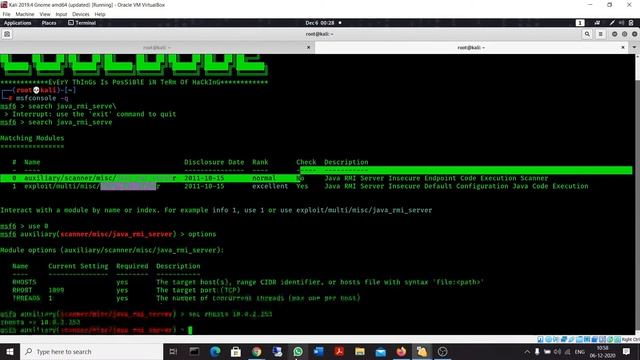Screen dimensions: 640x360
Task: Click the volume icon in Kali top bar
Action: (622, 23)
